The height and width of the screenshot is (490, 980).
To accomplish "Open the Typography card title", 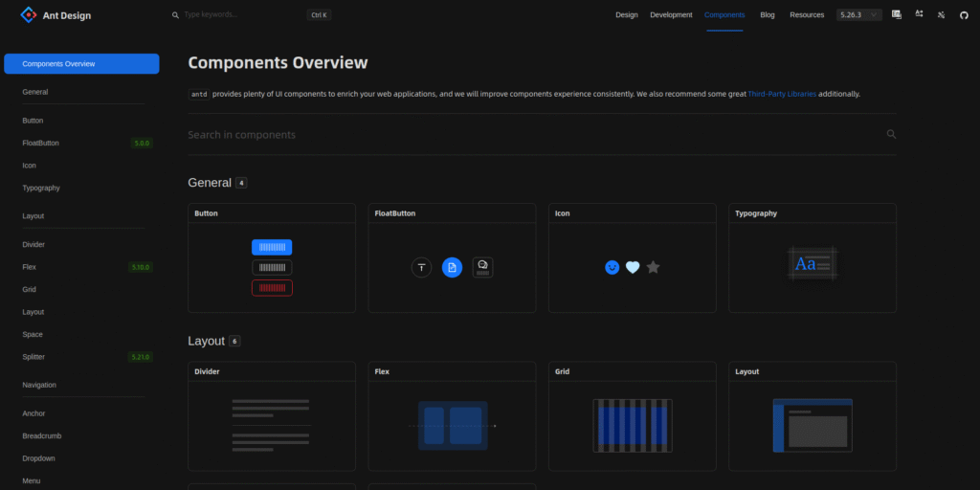I will click(756, 213).
